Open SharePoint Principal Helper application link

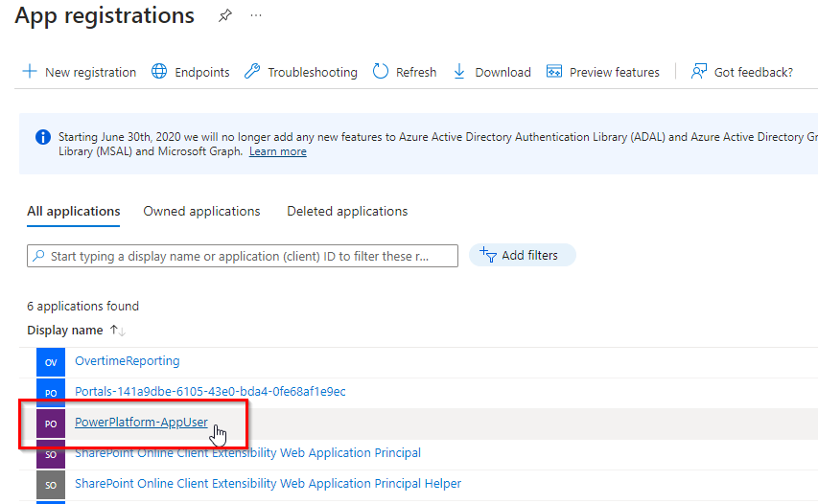pyautogui.click(x=269, y=484)
